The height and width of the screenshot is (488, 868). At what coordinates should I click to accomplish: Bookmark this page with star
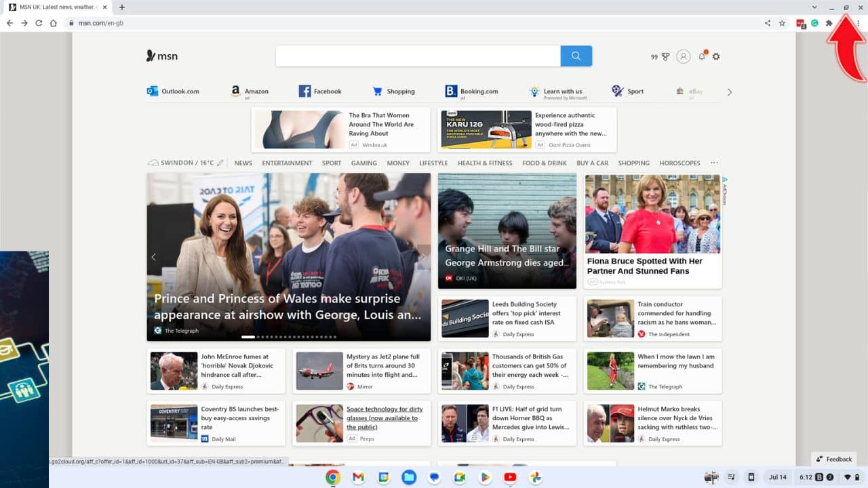(x=782, y=23)
